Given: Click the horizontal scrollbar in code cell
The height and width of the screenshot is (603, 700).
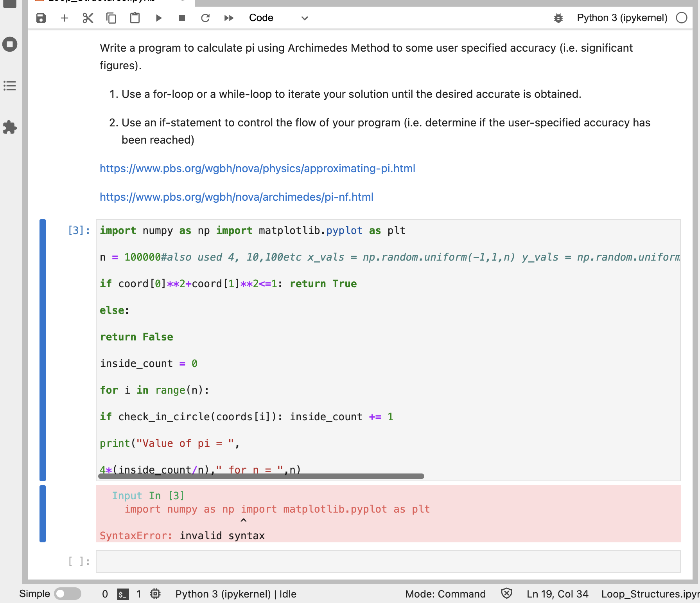Looking at the screenshot, I should click(x=261, y=476).
